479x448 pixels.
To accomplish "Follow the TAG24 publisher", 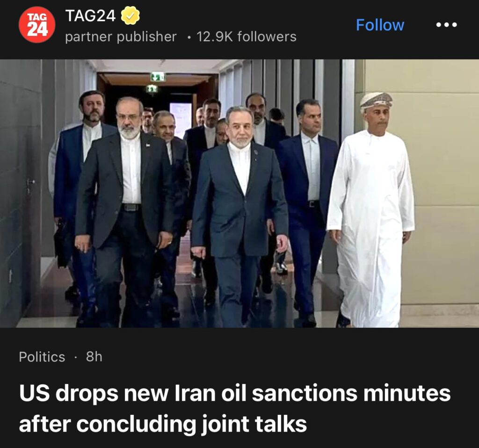I will [x=380, y=25].
